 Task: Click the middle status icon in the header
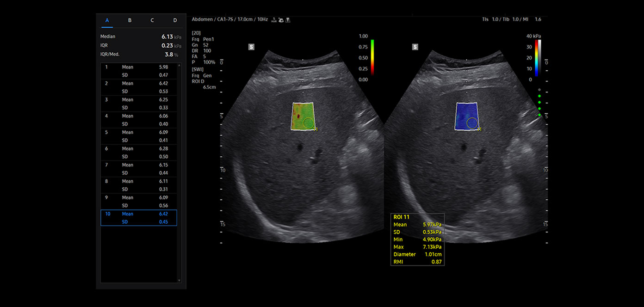point(281,20)
